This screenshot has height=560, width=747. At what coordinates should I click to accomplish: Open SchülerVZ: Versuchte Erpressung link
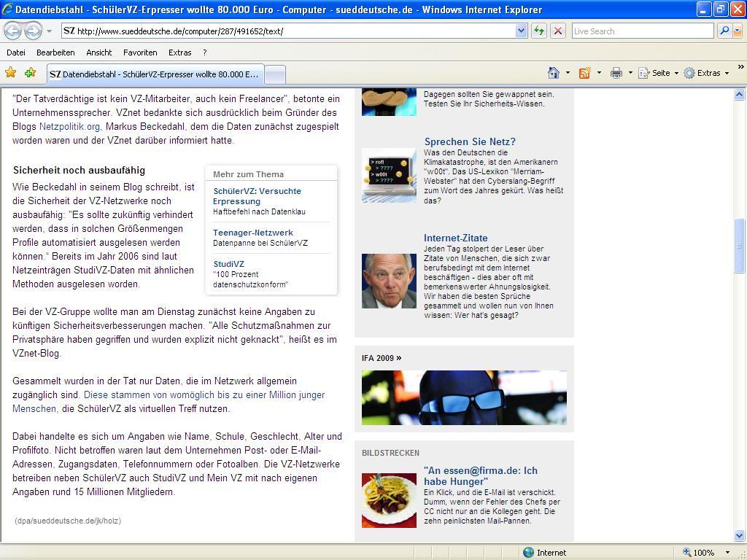click(x=258, y=195)
